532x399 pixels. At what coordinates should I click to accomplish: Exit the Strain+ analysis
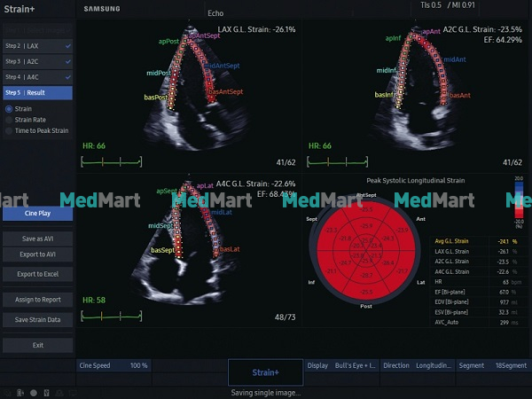(37, 345)
